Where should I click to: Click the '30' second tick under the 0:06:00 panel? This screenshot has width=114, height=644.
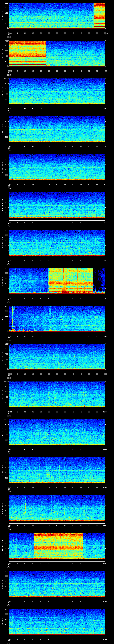(x=57, y=298)
